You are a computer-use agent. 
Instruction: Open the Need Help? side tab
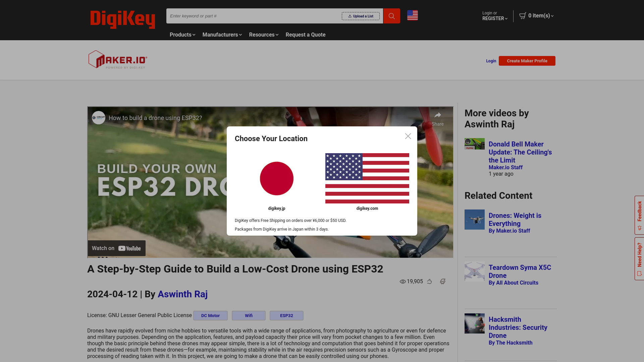coord(639,259)
